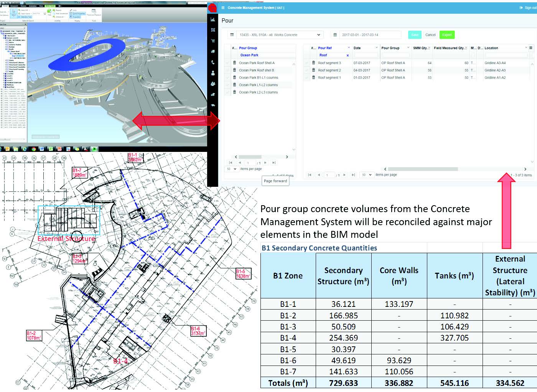This screenshot has width=537, height=392.
Task: Click trash icon for Ocean Park Roof shel B
Action: click(234, 70)
